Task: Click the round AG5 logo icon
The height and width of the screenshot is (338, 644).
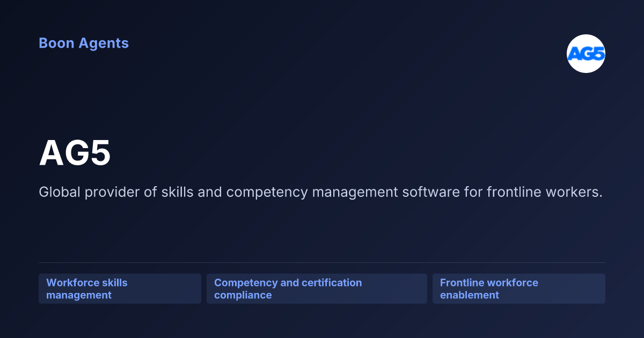Action: [586, 54]
